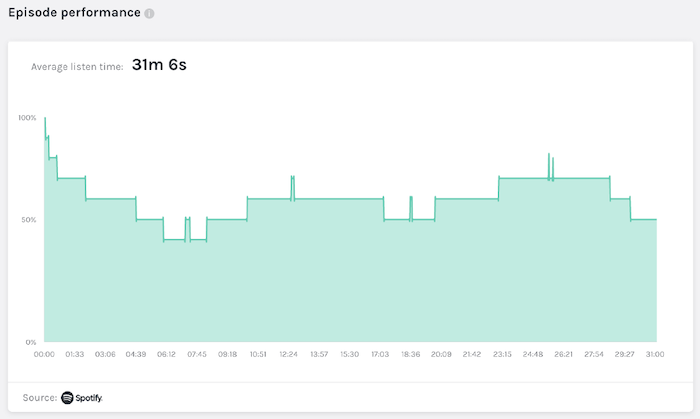
Task: Click the 13:57 time axis label
Action: (319, 354)
